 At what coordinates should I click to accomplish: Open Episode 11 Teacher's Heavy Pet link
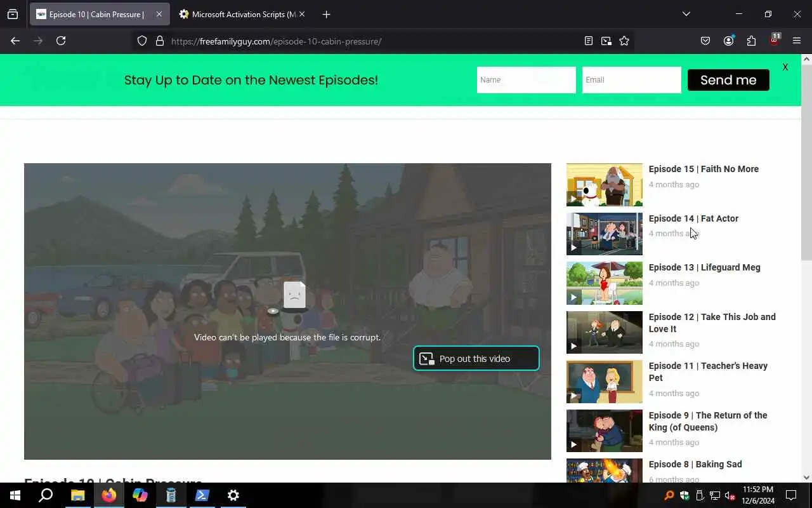coord(708,371)
